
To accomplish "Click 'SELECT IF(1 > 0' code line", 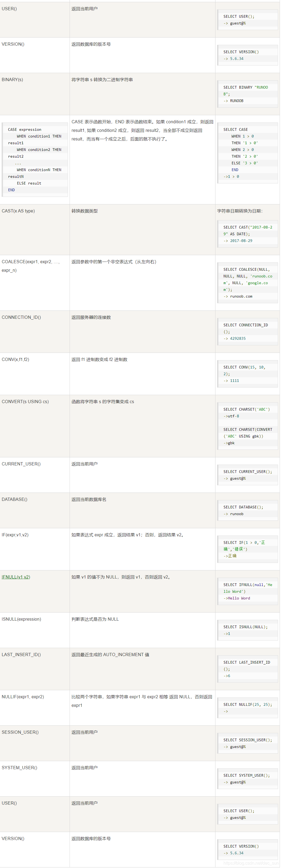I will point(244,542).
